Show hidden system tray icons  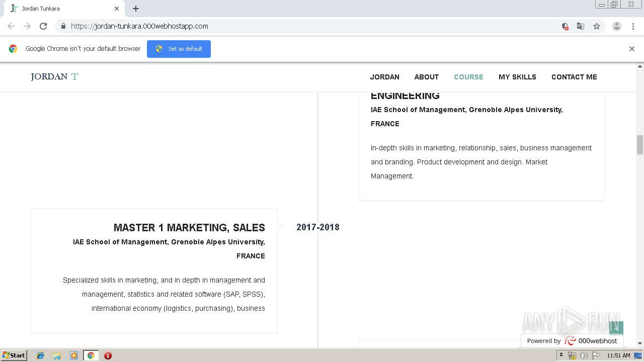point(561,355)
